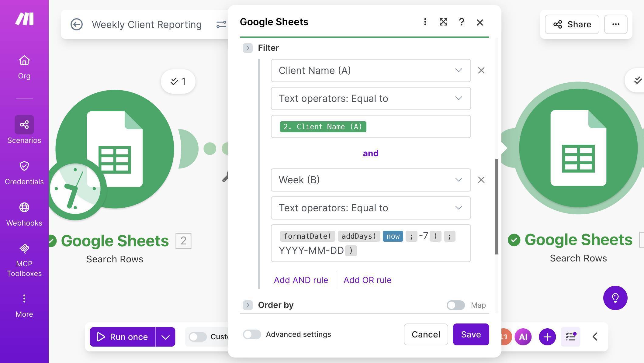Expand the Order by section
The height and width of the screenshot is (363, 644).
tap(248, 305)
